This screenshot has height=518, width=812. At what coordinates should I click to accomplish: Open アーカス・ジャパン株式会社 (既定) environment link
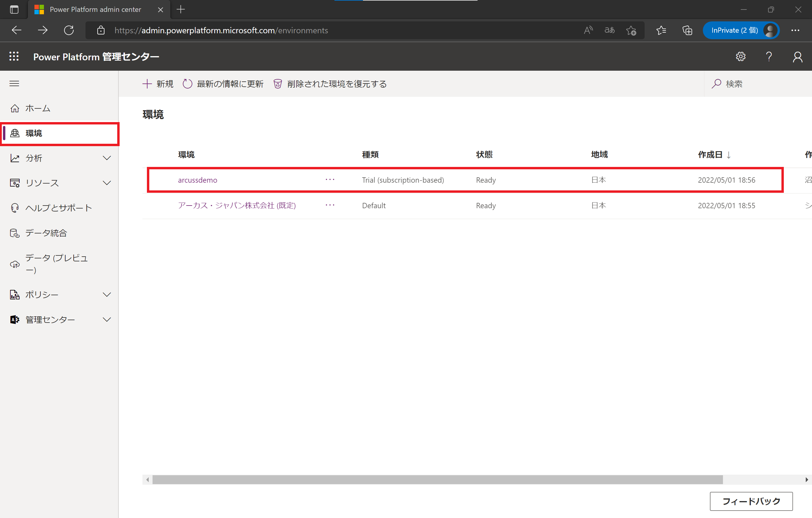click(237, 206)
